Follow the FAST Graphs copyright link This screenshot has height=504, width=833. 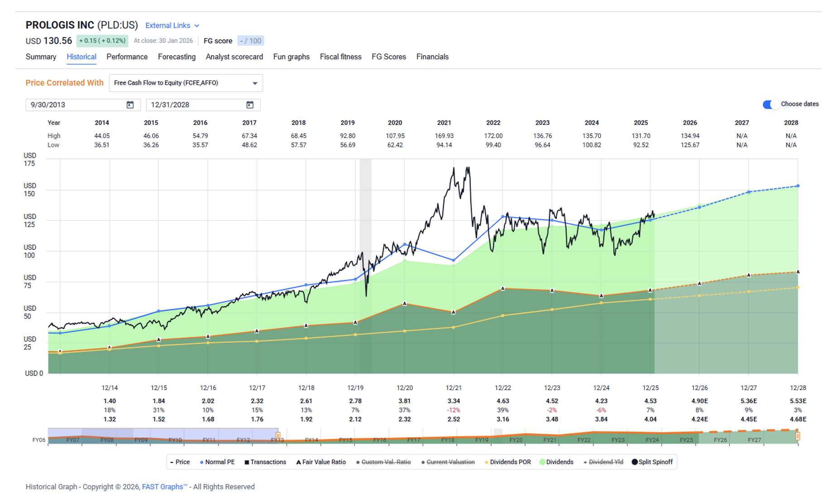pyautogui.click(x=164, y=487)
